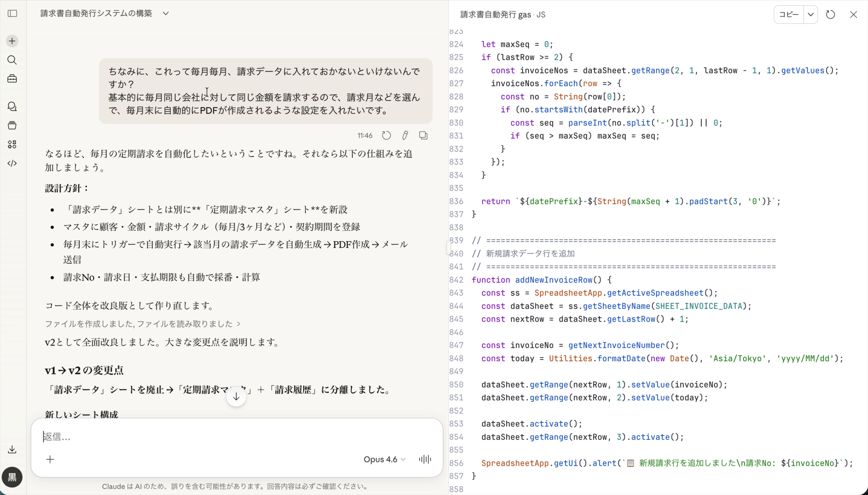Open the code icon in sidebar
The height and width of the screenshot is (495, 868).
point(12,163)
